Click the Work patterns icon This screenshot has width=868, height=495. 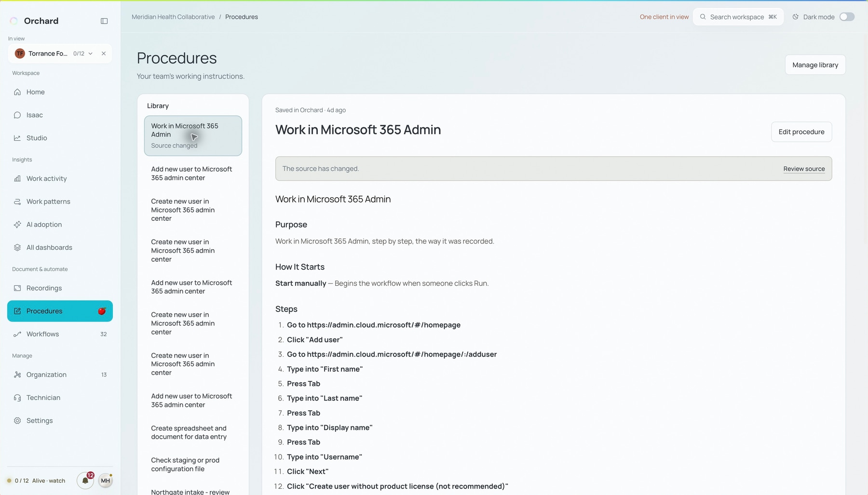coord(17,201)
